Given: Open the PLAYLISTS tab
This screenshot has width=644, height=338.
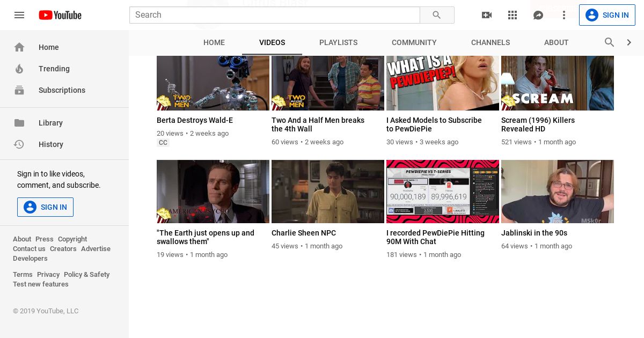Looking at the screenshot, I should (x=338, y=42).
